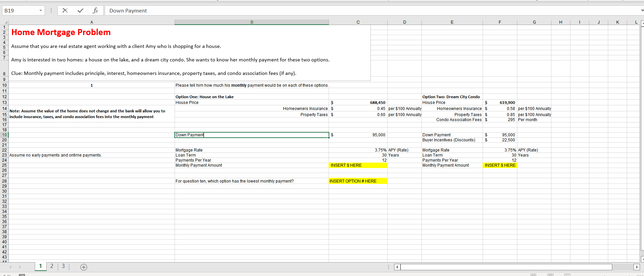Select the Condo Association Fees label
This screenshot has width=644, height=276.
(x=459, y=120)
